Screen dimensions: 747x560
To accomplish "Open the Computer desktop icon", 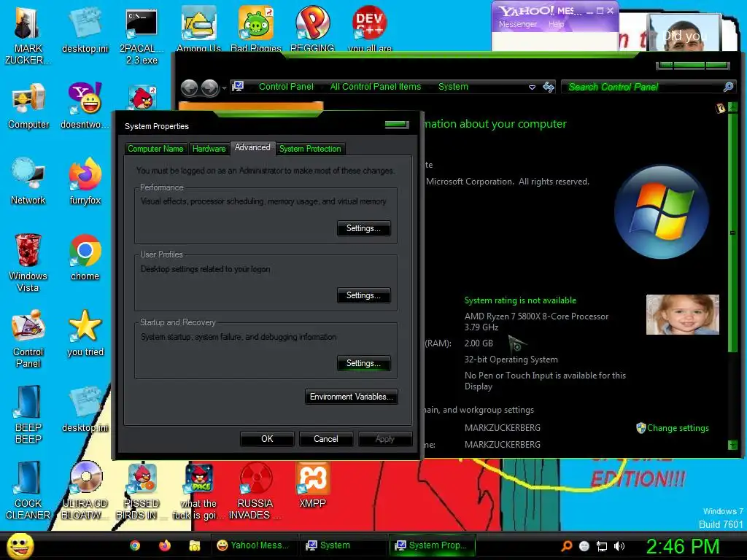I will [x=28, y=106].
